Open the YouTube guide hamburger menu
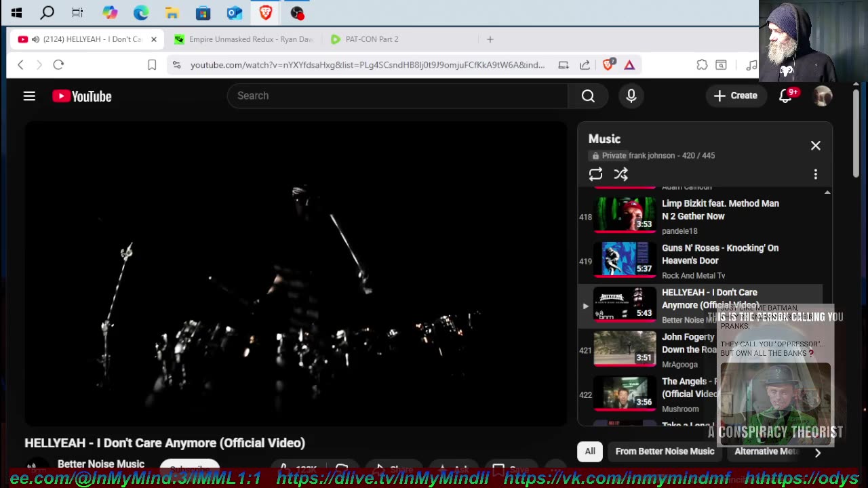Image resolution: width=868 pixels, height=488 pixels. [29, 96]
